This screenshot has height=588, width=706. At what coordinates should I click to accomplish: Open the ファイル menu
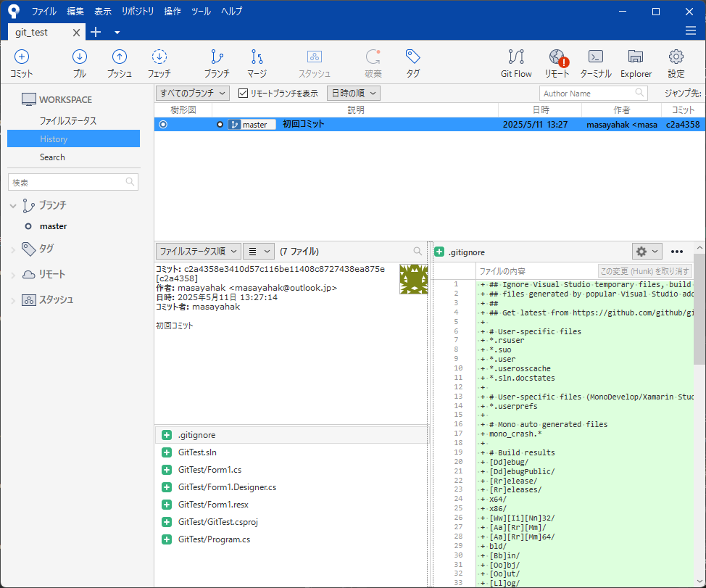(43, 11)
